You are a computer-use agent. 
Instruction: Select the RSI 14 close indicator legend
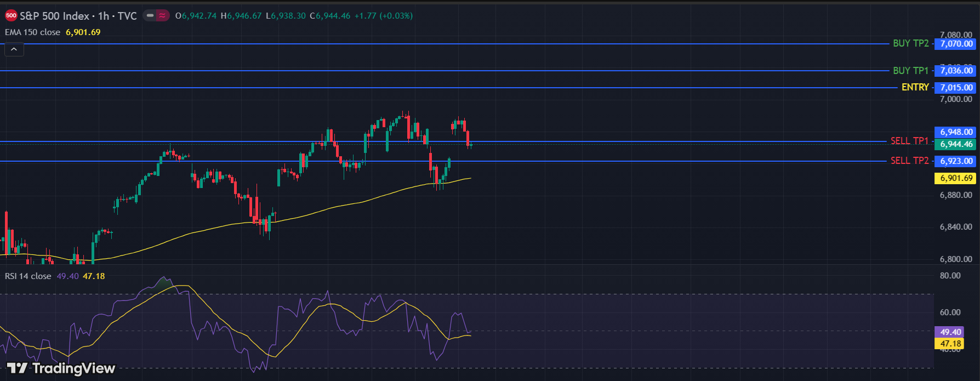28,276
